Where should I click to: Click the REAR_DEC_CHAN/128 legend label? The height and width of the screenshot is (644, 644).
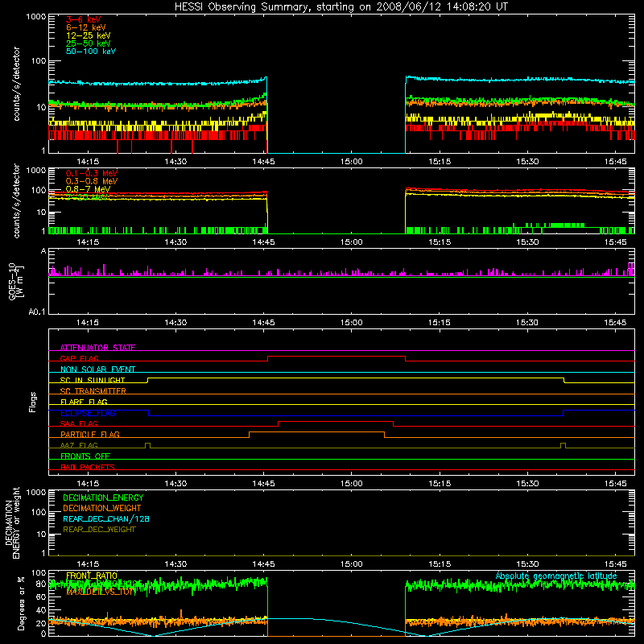coord(106,518)
